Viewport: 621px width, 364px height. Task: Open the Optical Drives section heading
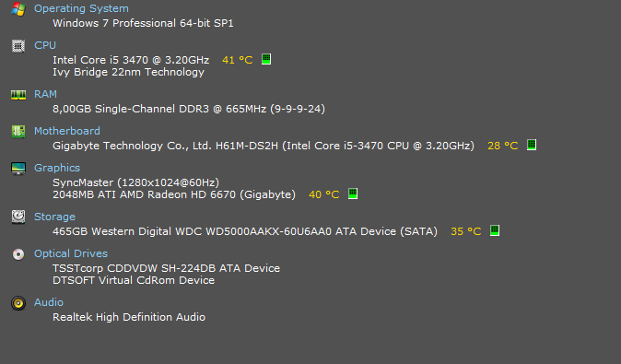[x=71, y=253]
